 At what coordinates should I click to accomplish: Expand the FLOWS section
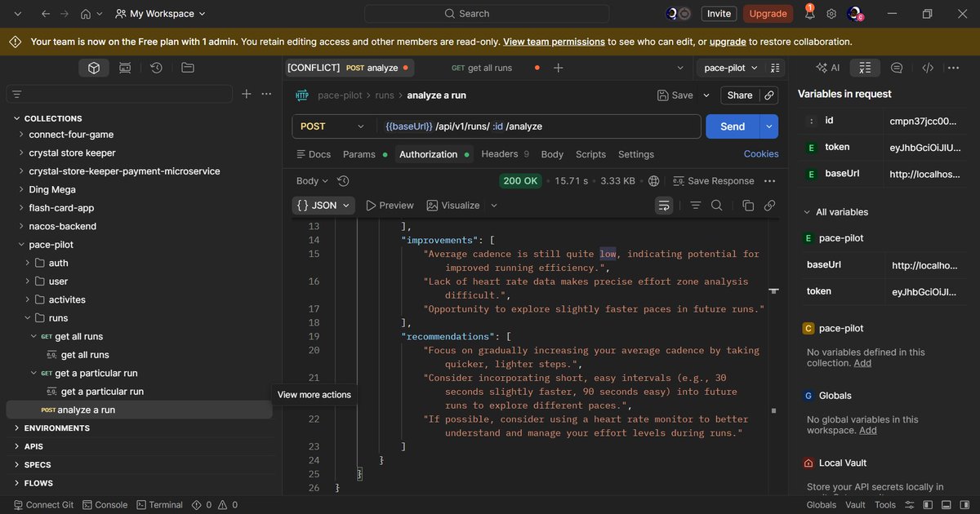click(x=17, y=483)
